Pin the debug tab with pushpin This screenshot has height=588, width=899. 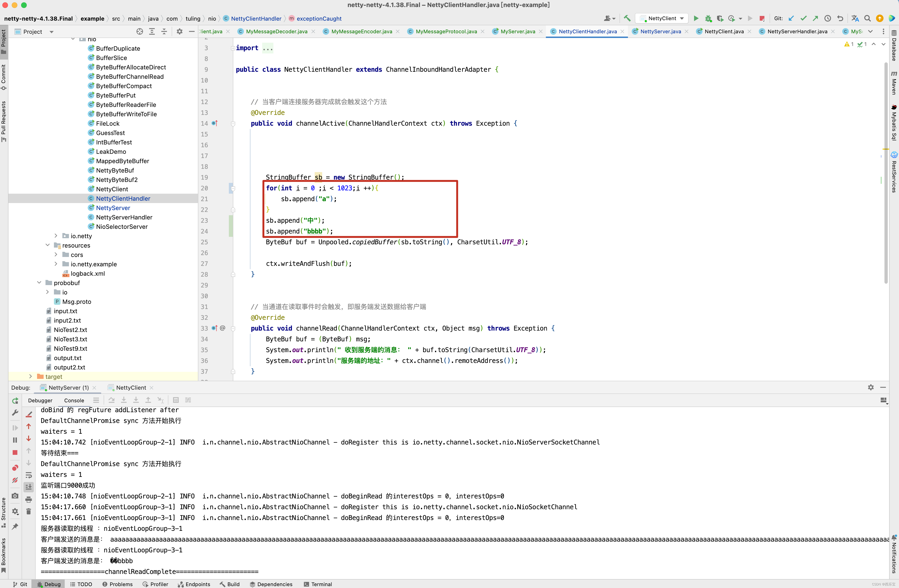[x=15, y=526]
